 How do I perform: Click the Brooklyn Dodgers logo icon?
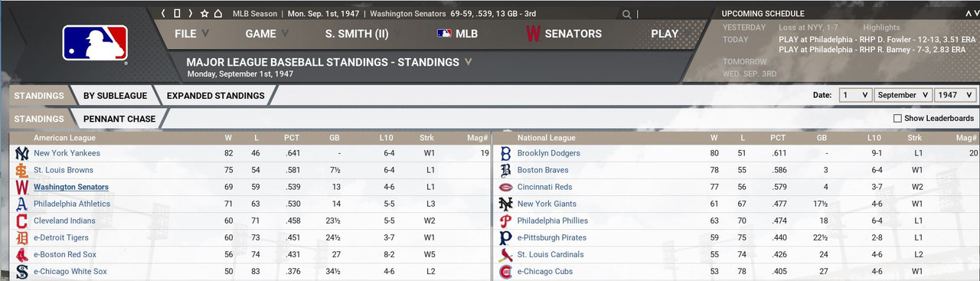point(505,153)
